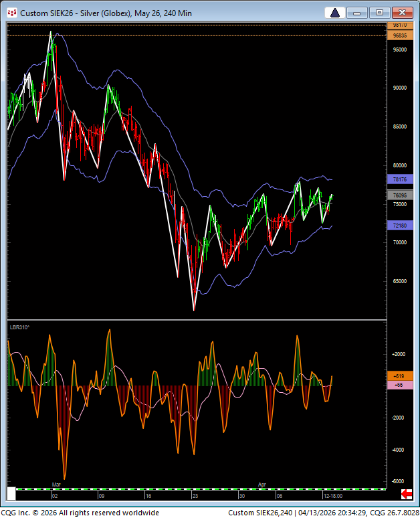Click the 16 date marker
Viewport: 420px width, 518px height.
pos(148,496)
